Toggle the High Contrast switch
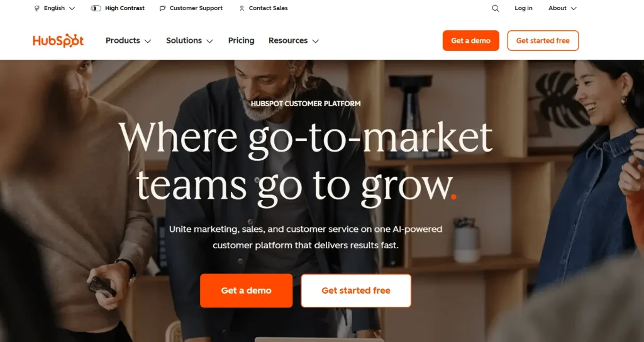This screenshot has height=342, width=644. (x=96, y=8)
